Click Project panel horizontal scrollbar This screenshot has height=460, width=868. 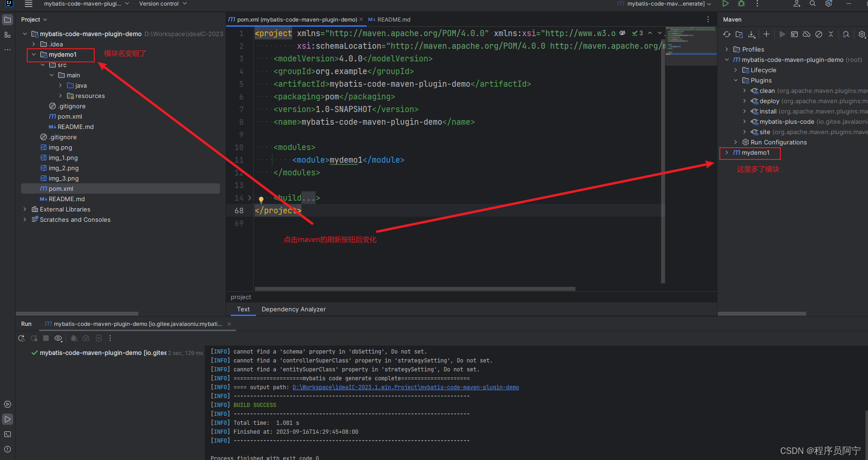[x=77, y=314]
